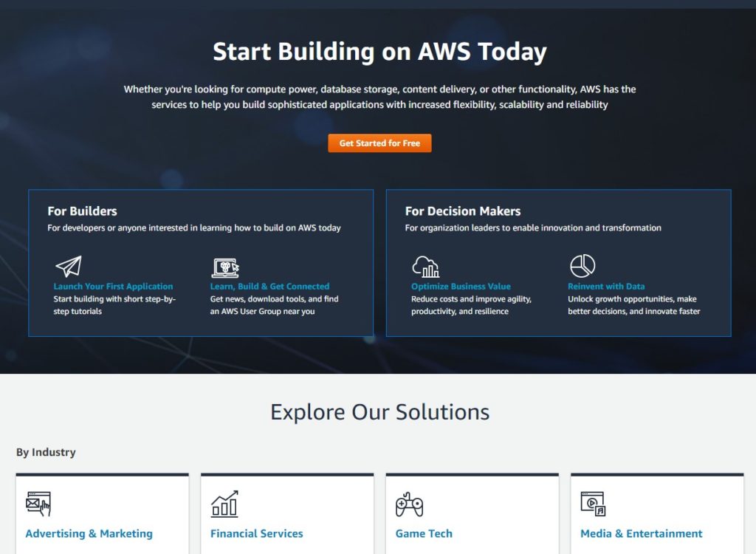This screenshot has height=554, width=756.
Task: Click the Get Started for Free button
Action: click(x=379, y=143)
